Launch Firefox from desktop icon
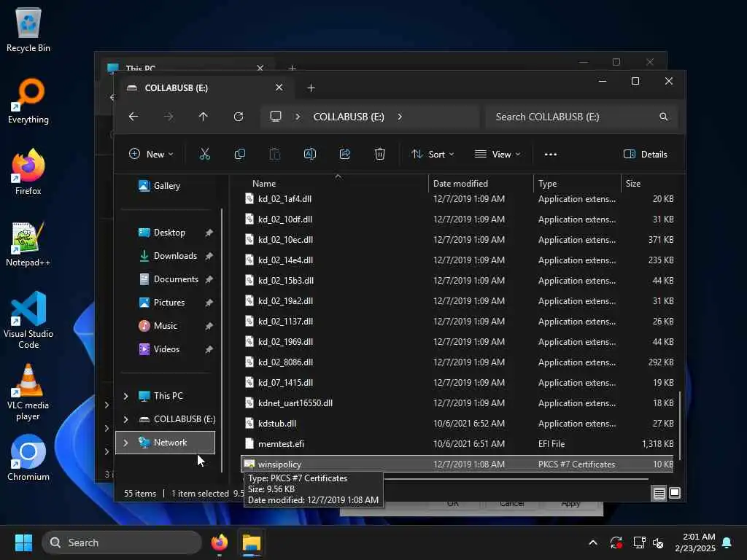The height and width of the screenshot is (560, 747). point(28,172)
